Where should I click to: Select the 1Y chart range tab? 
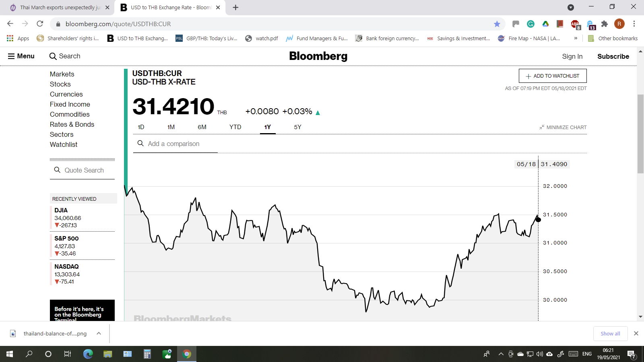(x=268, y=127)
